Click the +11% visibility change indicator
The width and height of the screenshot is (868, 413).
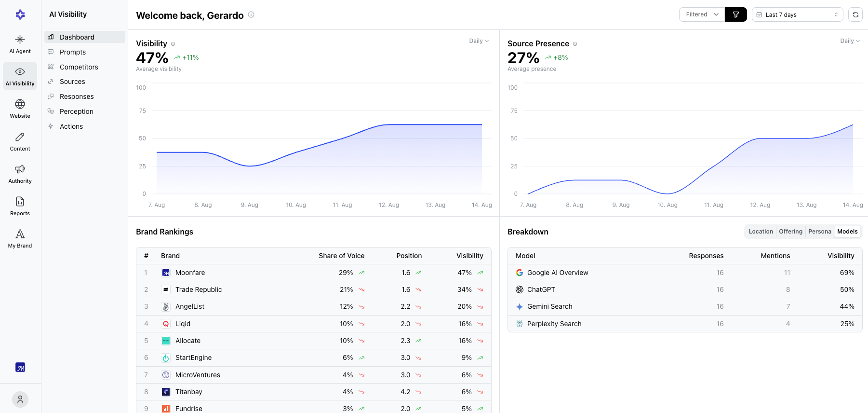click(x=187, y=57)
